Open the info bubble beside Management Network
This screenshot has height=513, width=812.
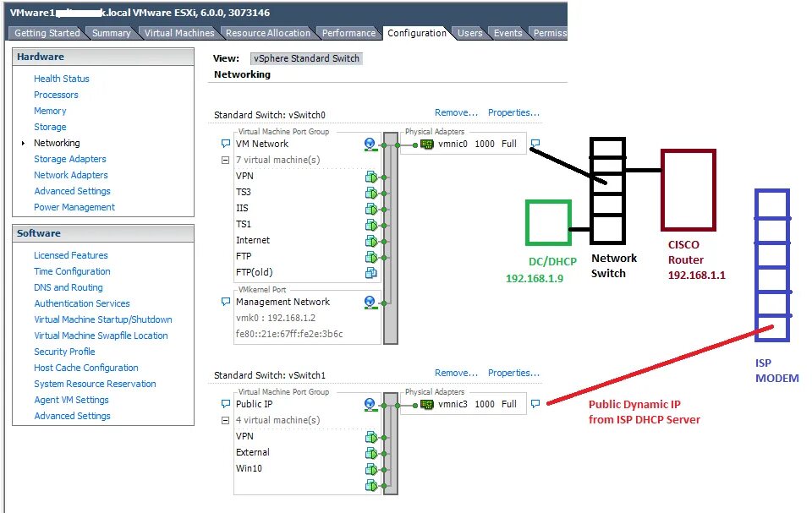(x=226, y=301)
